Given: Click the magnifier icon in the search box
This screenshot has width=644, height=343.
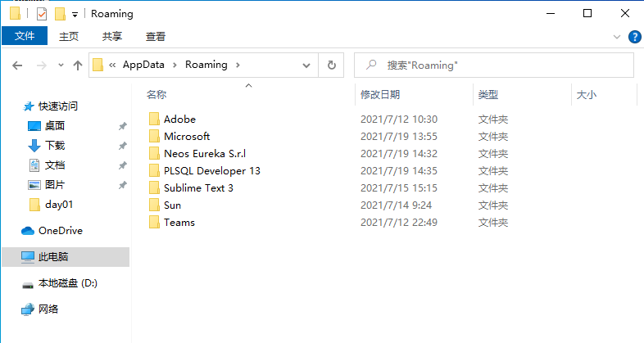Looking at the screenshot, I should [371, 65].
